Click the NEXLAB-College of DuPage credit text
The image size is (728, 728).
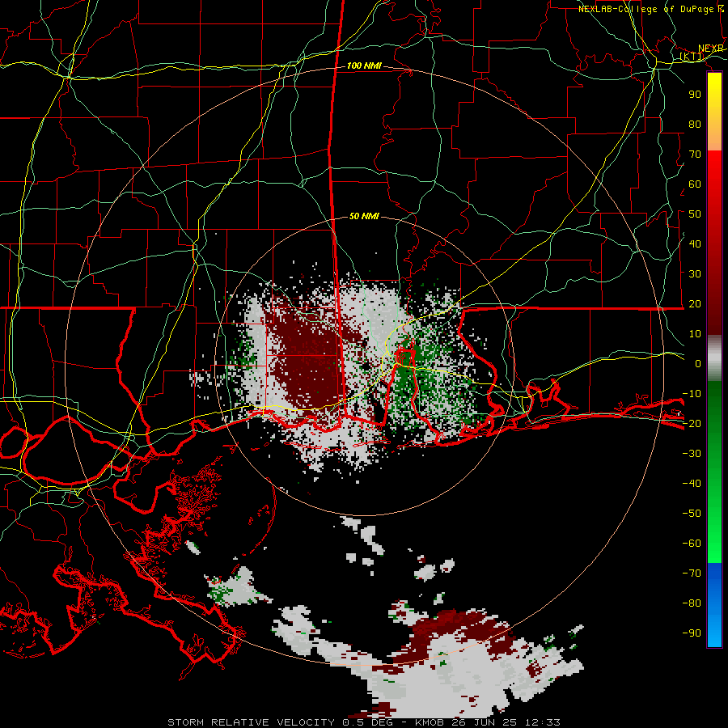tap(651, 9)
